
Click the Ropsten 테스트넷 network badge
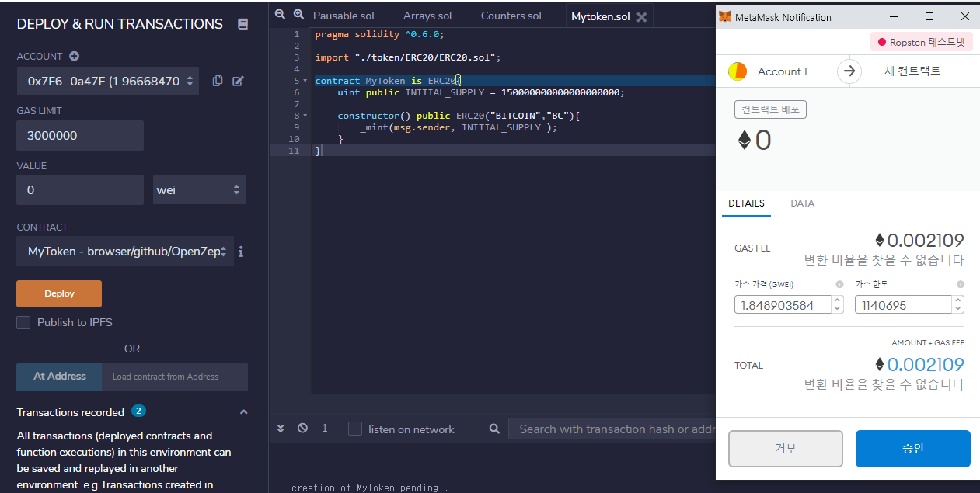click(x=922, y=43)
